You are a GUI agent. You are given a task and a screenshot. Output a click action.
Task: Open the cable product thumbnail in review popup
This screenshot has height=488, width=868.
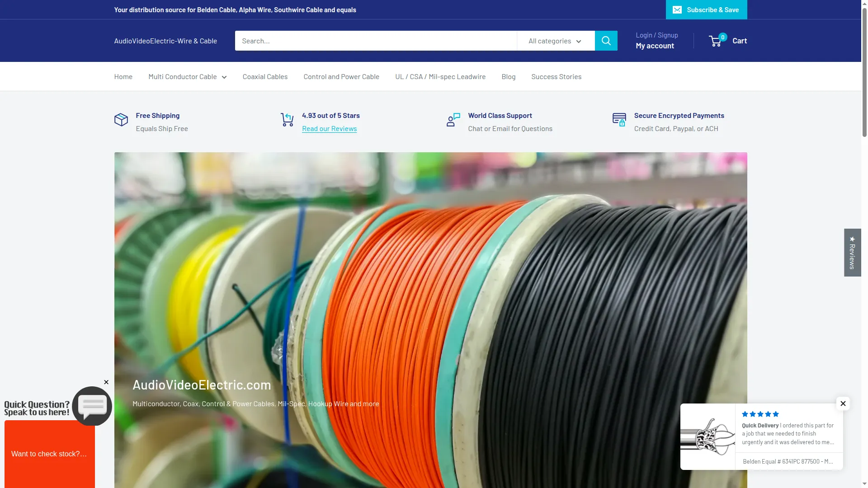click(708, 437)
